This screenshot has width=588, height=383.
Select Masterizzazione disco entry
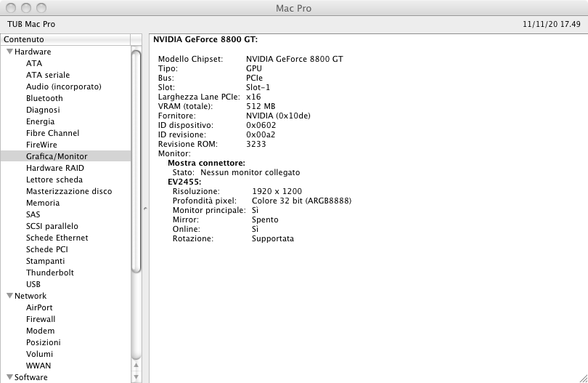coord(69,191)
